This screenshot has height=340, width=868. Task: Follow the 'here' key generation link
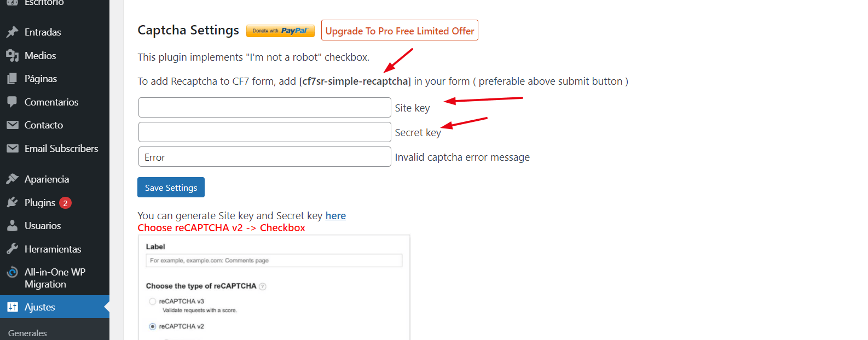(x=335, y=216)
